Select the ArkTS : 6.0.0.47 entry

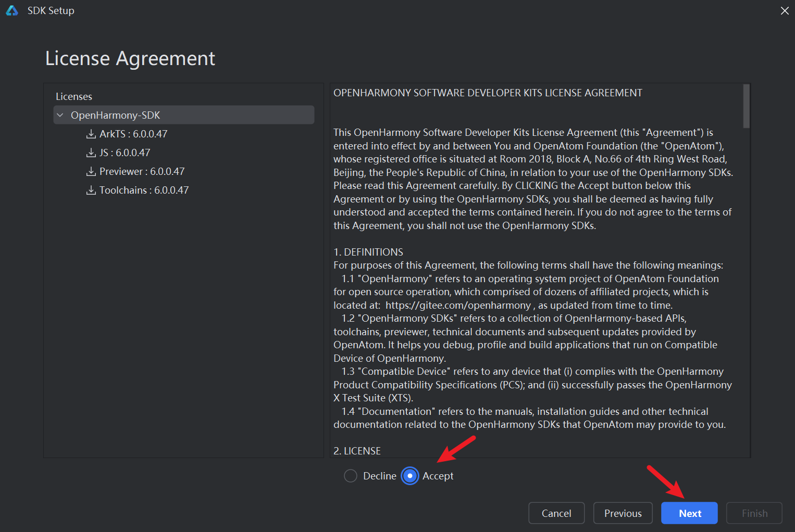(133, 134)
